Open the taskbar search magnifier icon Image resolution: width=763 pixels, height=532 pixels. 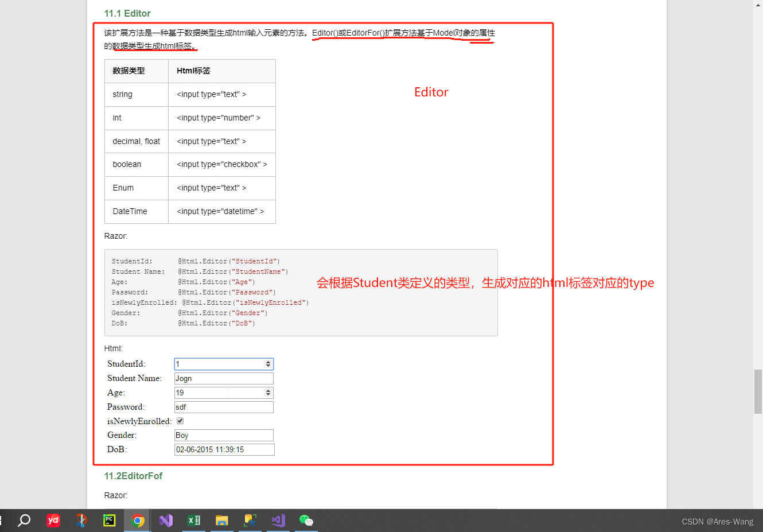click(24, 521)
